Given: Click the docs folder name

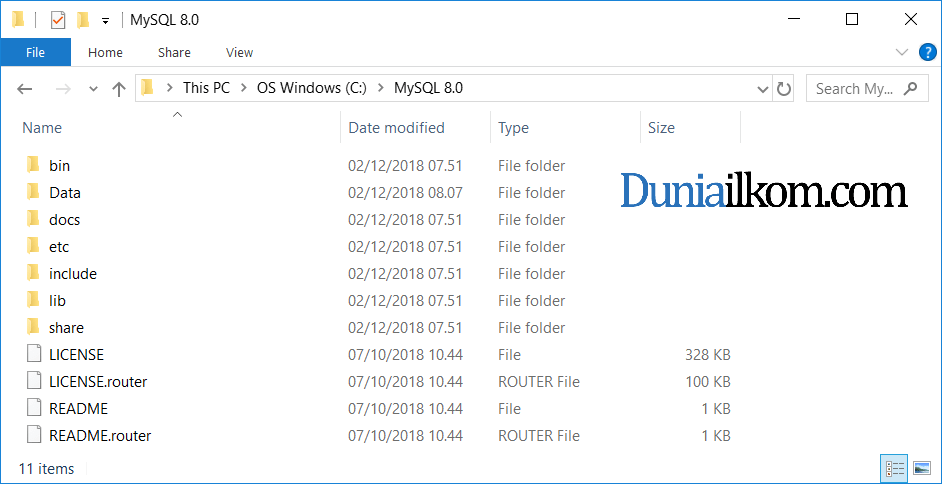Looking at the screenshot, I should (x=64, y=220).
